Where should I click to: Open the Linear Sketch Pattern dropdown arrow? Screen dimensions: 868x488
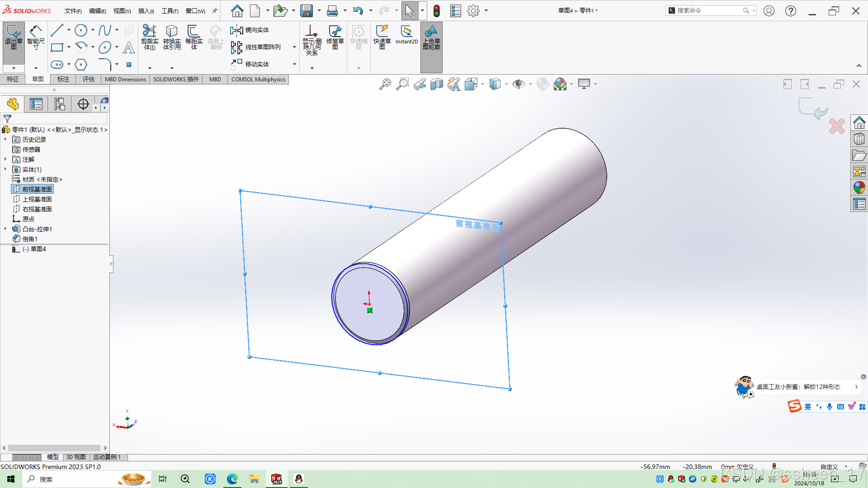pos(294,47)
